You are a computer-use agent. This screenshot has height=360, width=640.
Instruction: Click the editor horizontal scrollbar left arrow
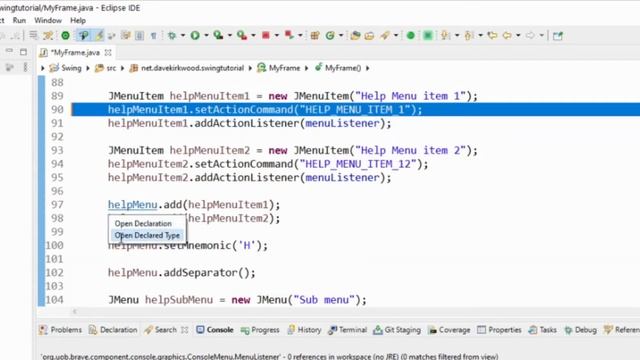pyautogui.click(x=74, y=311)
